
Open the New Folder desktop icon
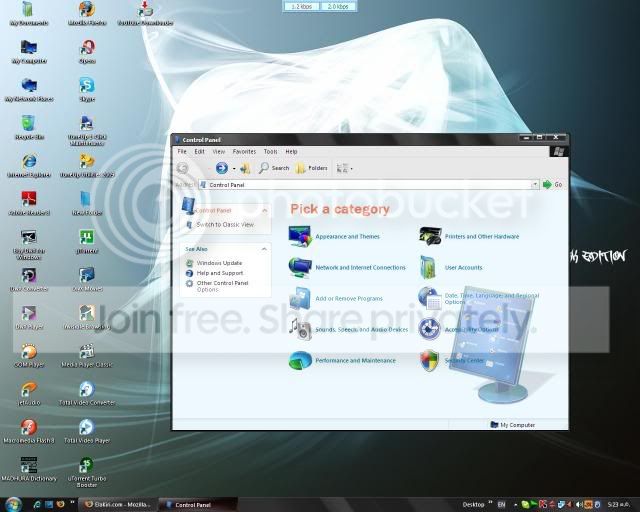pyautogui.click(x=87, y=203)
